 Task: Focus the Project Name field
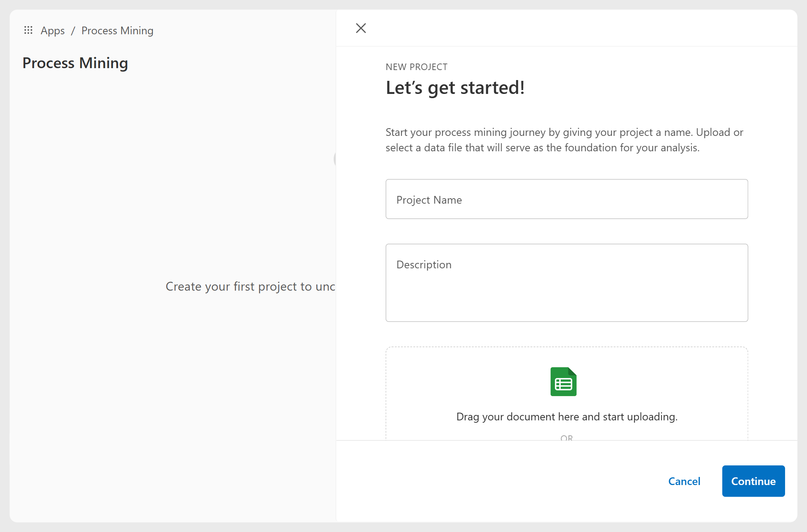click(566, 199)
